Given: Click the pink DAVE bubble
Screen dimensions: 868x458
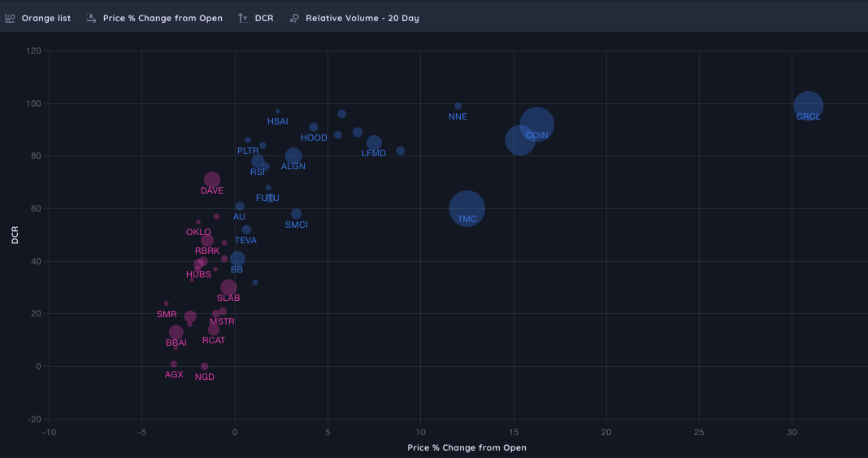Looking at the screenshot, I should click(x=212, y=180).
